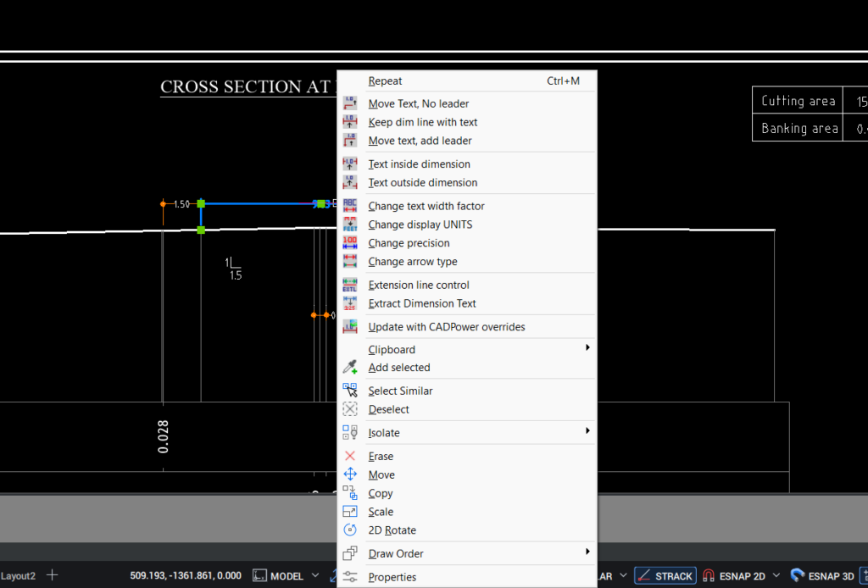Select the Change display UNITS feet icon

click(350, 224)
